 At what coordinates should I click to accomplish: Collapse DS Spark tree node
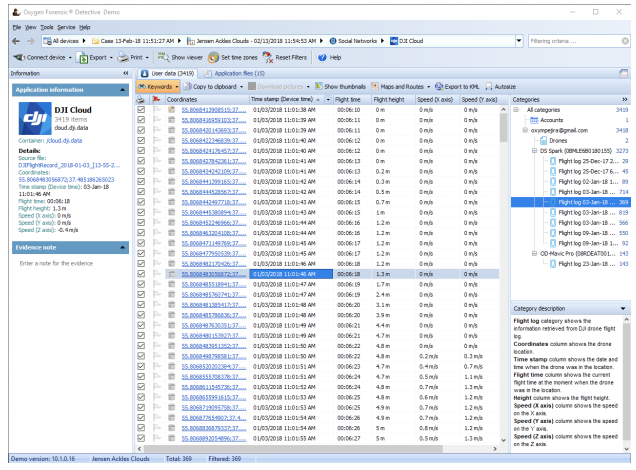535,151
